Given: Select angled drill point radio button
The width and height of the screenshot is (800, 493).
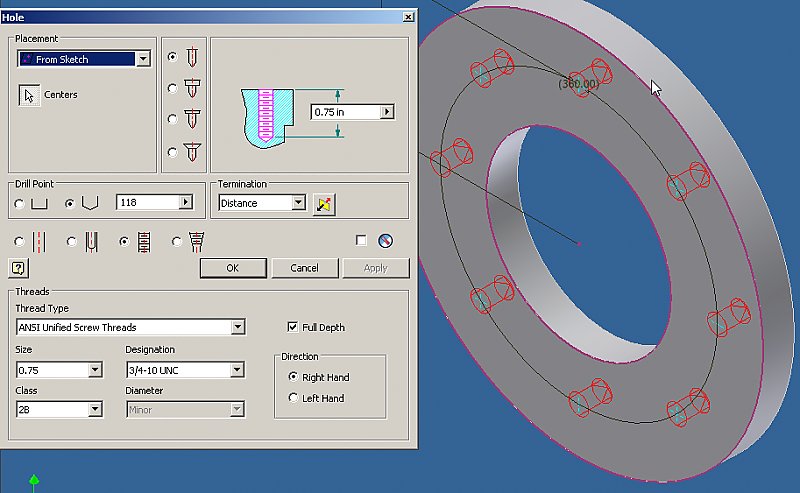Looking at the screenshot, I should [70, 204].
